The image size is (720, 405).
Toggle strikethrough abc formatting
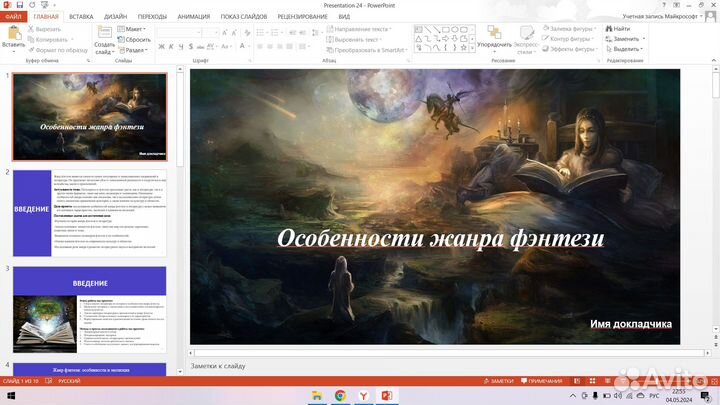pyautogui.click(x=200, y=46)
